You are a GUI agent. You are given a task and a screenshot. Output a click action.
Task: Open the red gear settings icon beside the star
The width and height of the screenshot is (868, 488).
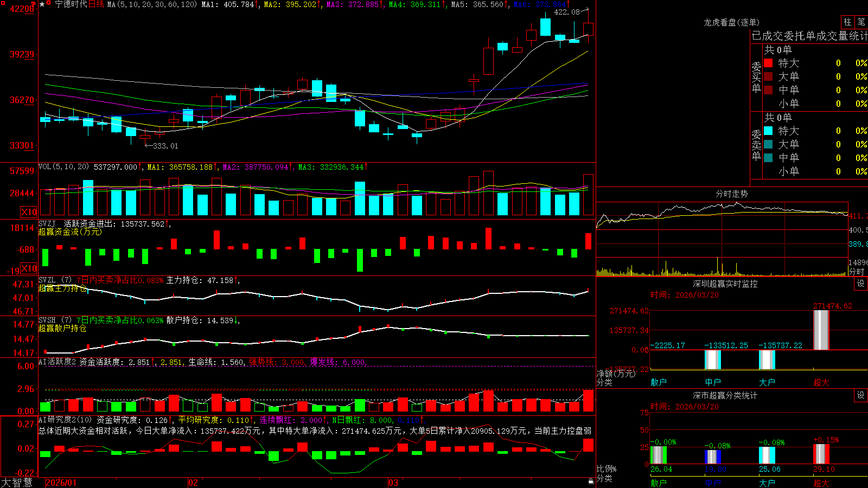[x=49, y=4]
